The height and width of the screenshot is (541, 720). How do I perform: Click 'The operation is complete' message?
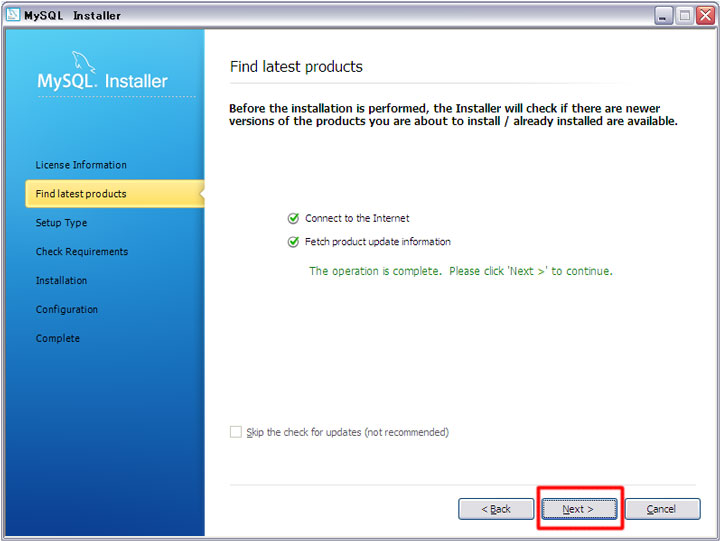[x=461, y=271]
